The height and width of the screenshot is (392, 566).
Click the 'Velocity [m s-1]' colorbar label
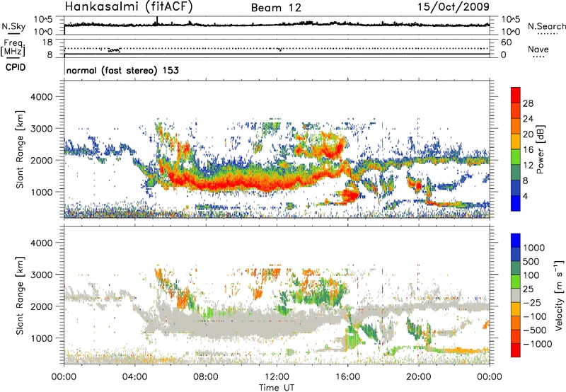[560, 295]
